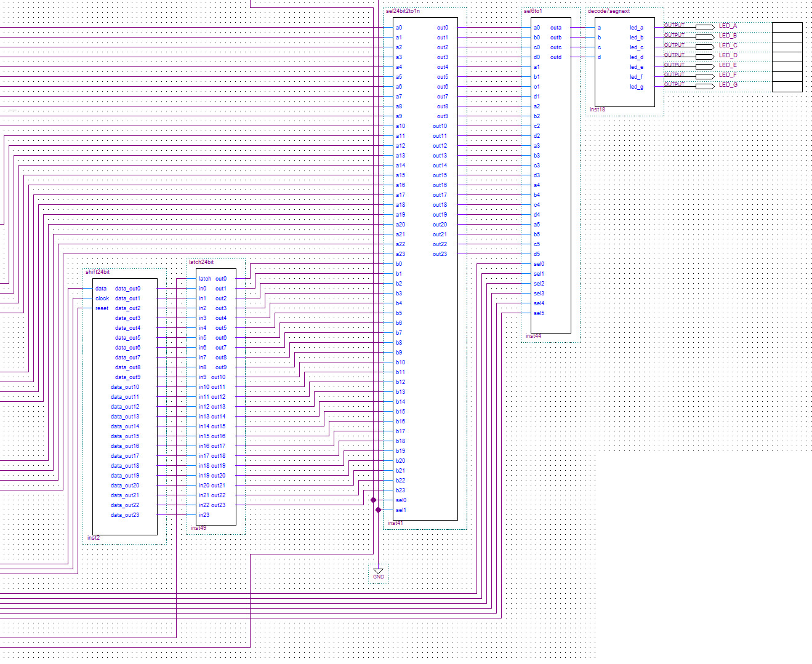Select the sel6to1 block title

tap(533, 11)
